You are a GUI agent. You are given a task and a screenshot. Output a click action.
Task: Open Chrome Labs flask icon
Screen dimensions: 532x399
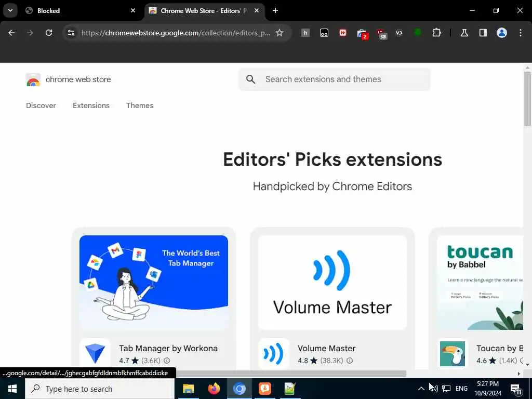pyautogui.click(x=464, y=33)
